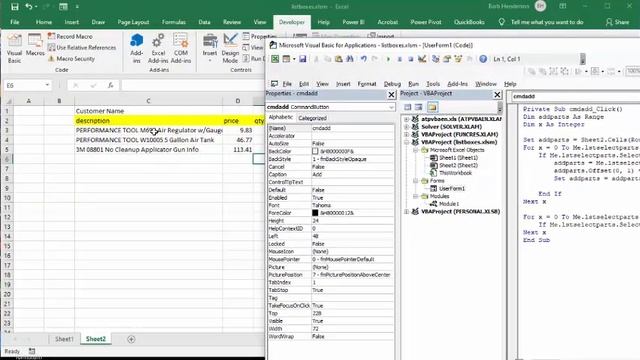Click the Break pause icon in VBA toolbar
Image resolution: width=640 pixels, height=360 pixels.
click(399, 59)
